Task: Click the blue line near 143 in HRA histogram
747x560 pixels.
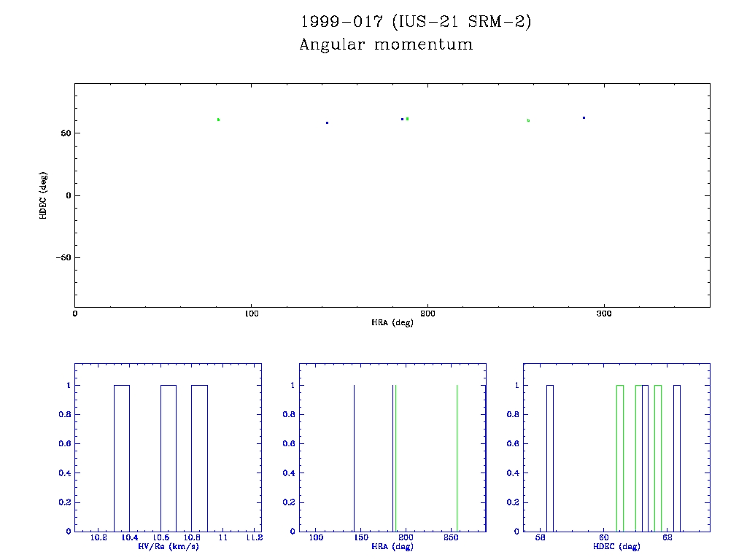Action: point(354,458)
